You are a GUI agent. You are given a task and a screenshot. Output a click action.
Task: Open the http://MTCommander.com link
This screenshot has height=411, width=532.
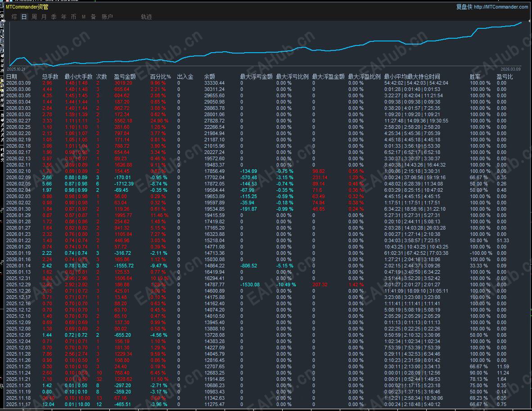(500, 7)
